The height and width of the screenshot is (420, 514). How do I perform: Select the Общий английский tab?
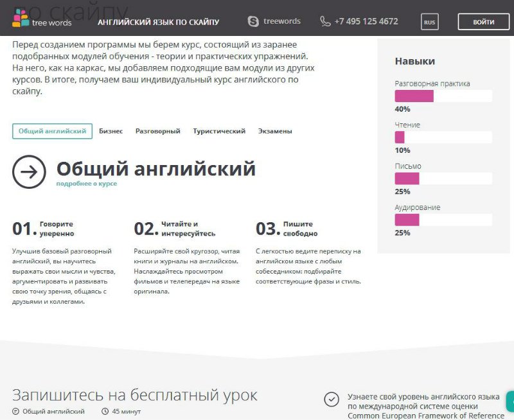(53, 131)
